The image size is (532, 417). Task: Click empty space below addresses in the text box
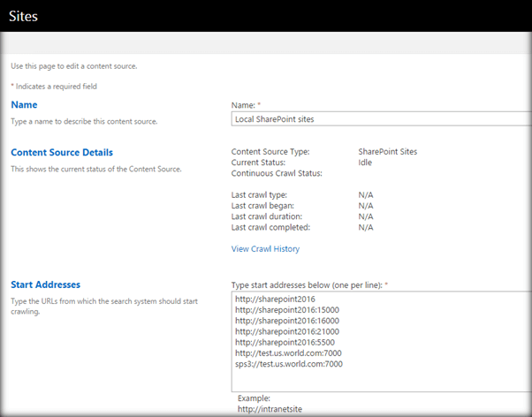click(380, 380)
